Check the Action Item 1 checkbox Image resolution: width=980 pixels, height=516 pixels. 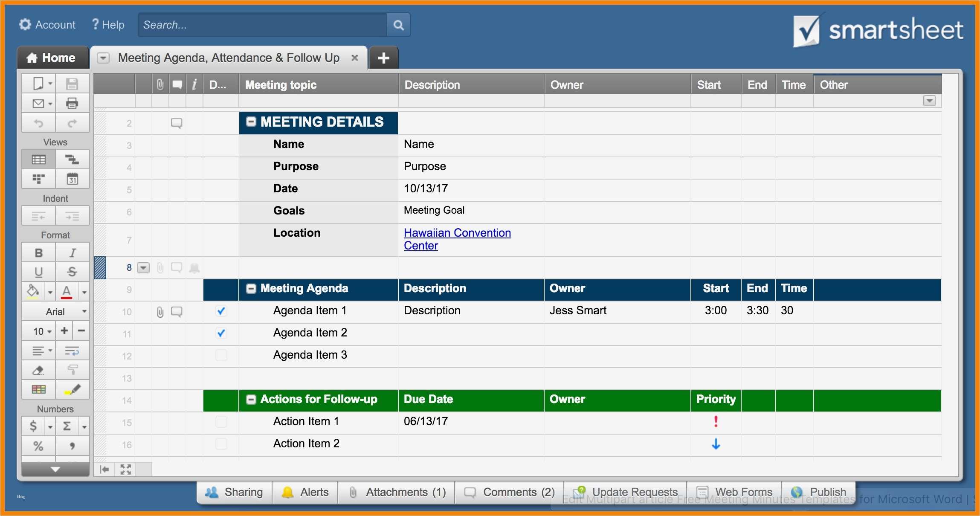[221, 422]
